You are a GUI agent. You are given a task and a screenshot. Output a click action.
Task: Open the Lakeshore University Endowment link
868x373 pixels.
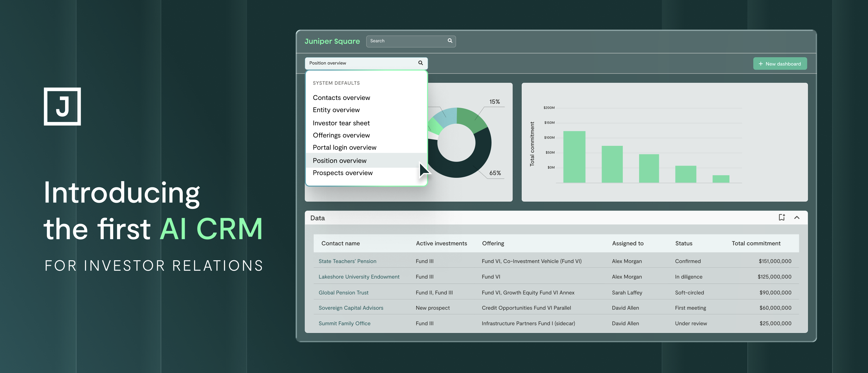click(359, 277)
